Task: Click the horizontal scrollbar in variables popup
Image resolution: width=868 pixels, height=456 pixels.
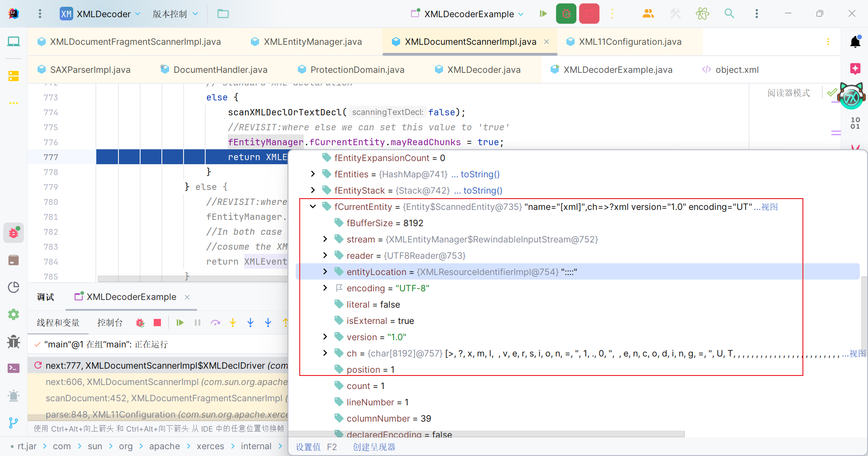Action: tap(487, 434)
